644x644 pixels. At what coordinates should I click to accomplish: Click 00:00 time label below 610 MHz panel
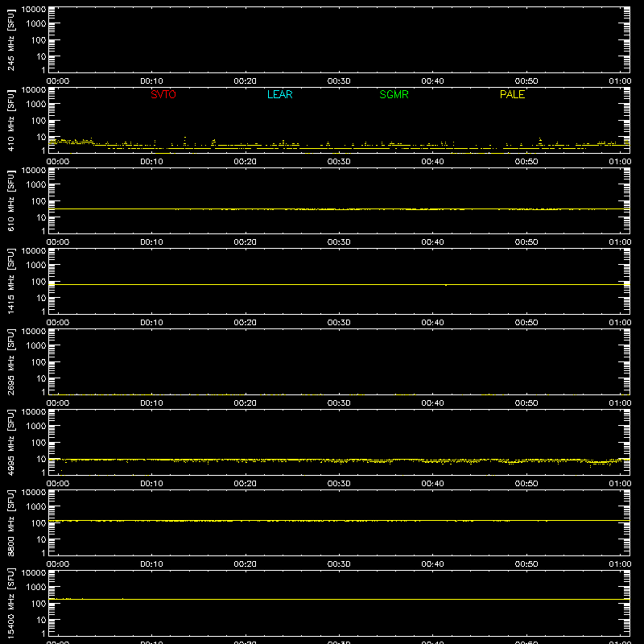[x=58, y=242]
